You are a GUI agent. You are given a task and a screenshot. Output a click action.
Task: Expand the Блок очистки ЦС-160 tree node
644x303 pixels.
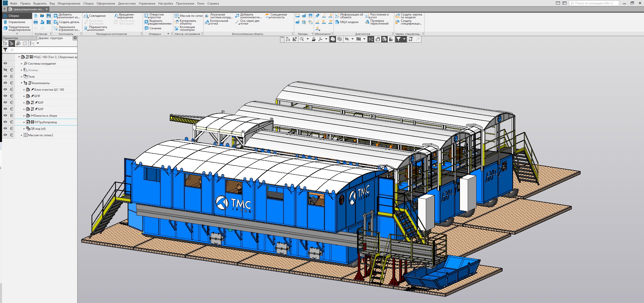(24, 90)
